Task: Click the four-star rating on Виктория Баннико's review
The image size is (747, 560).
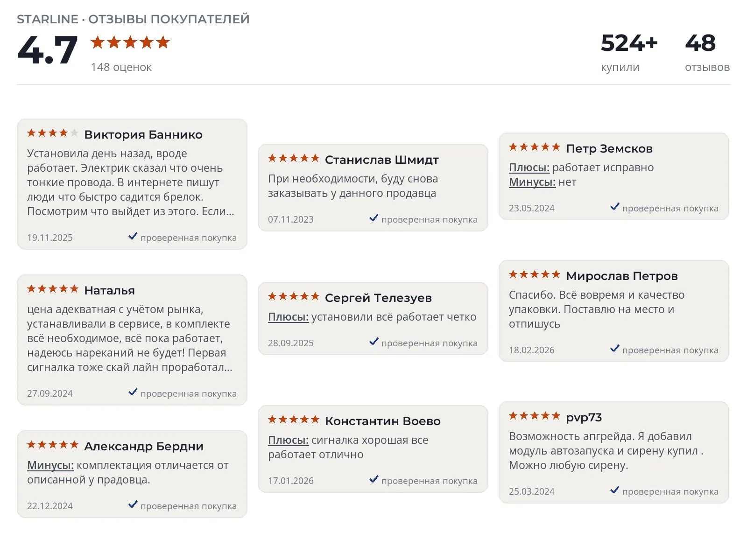Action: 53,133
